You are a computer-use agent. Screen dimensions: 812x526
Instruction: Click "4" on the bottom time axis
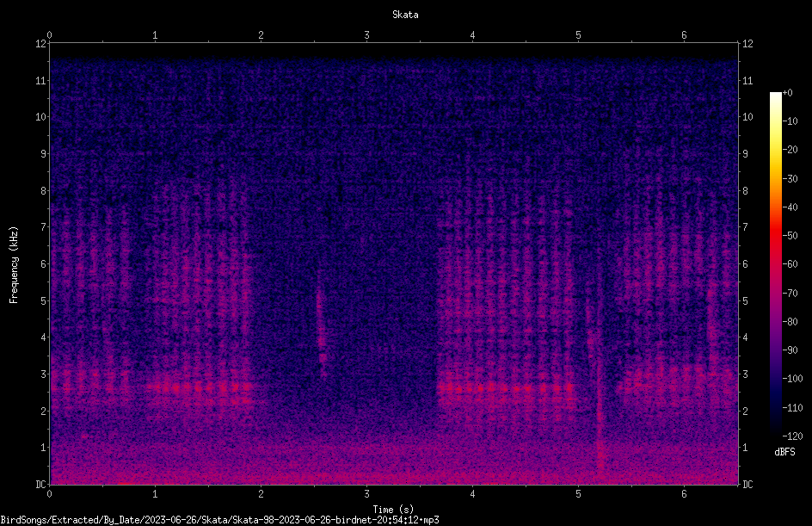(472, 494)
